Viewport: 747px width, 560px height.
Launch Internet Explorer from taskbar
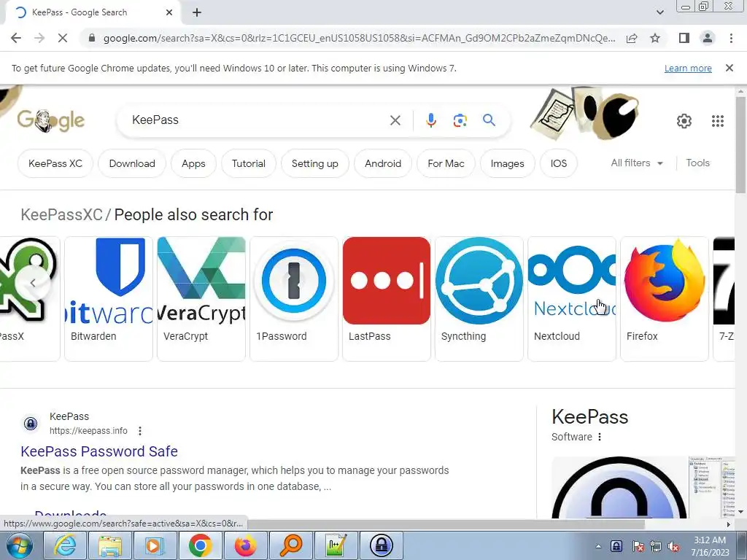pyautogui.click(x=64, y=545)
